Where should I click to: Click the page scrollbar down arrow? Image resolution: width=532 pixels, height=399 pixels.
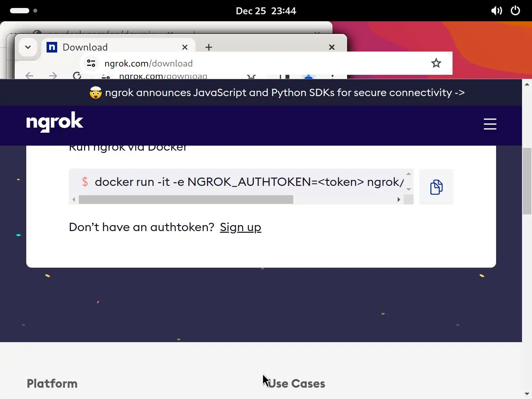tap(527, 394)
